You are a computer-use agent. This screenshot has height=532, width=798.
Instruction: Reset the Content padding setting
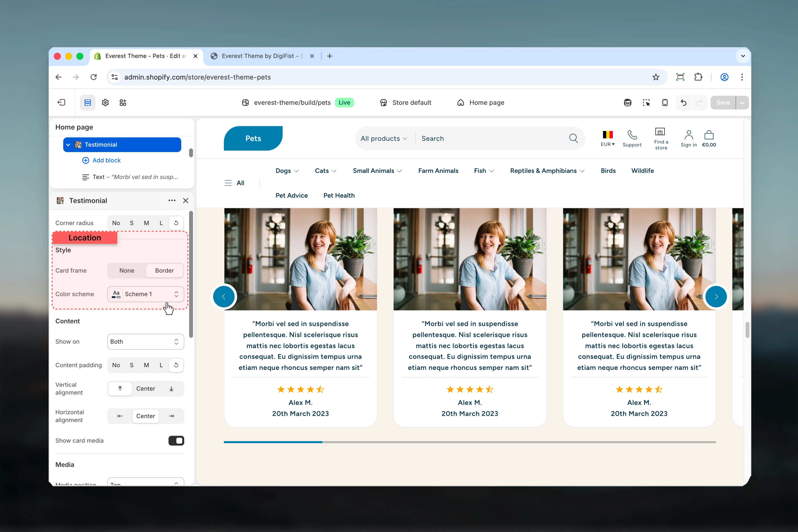coord(176,365)
